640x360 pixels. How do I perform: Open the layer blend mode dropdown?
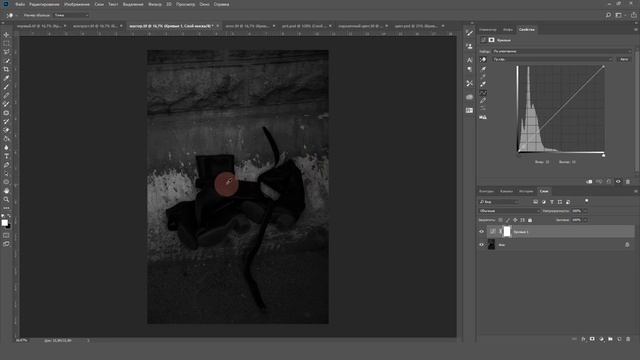tap(509, 211)
